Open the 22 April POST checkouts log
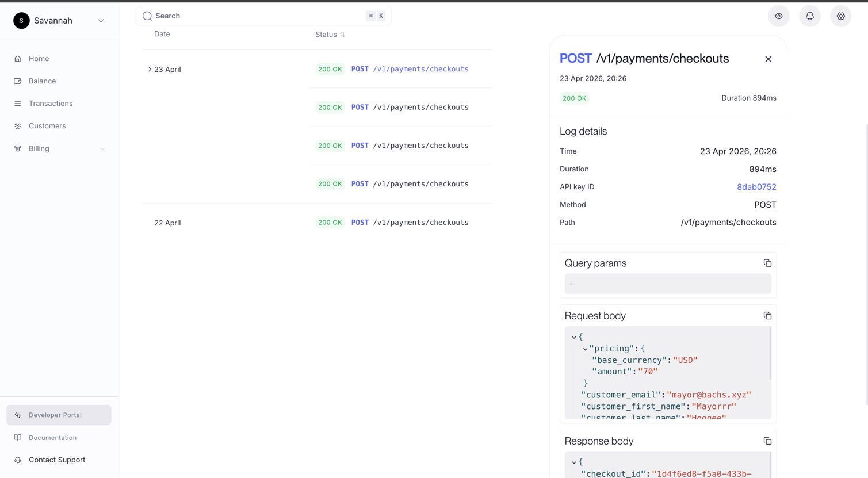Image resolution: width=868 pixels, height=478 pixels. point(410,223)
